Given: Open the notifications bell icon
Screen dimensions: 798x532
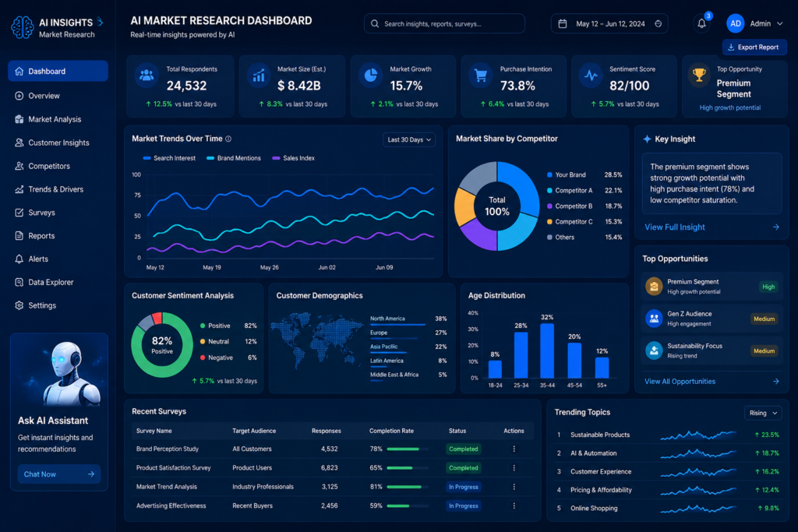Looking at the screenshot, I should 702,23.
